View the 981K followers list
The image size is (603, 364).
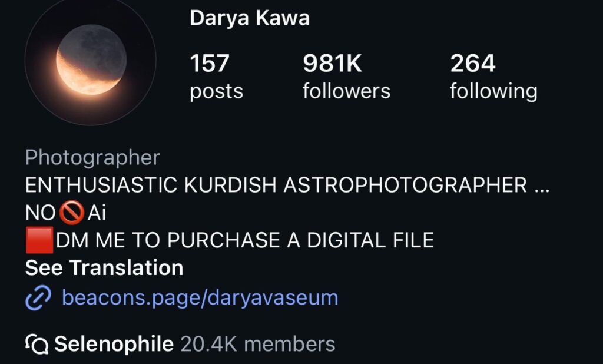click(x=346, y=77)
